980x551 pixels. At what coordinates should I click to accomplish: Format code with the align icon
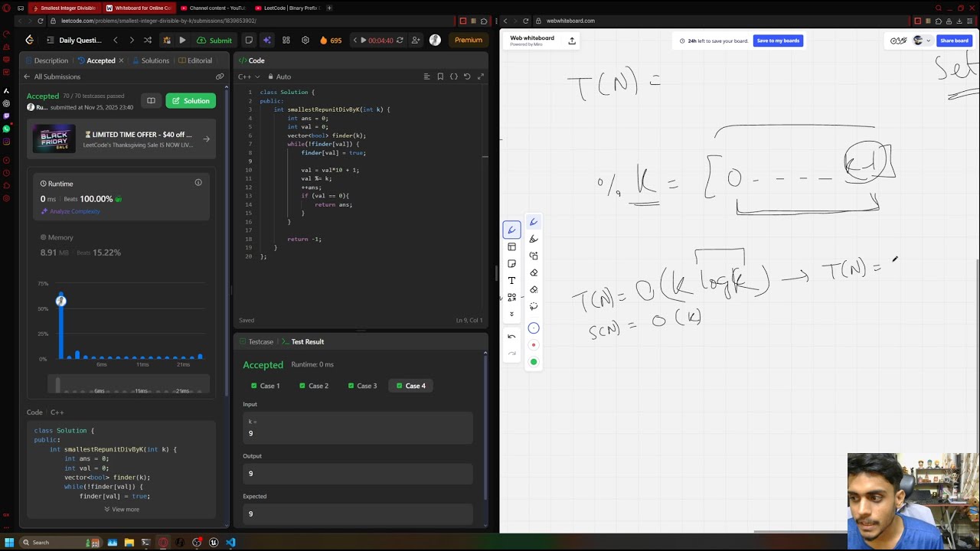point(427,77)
